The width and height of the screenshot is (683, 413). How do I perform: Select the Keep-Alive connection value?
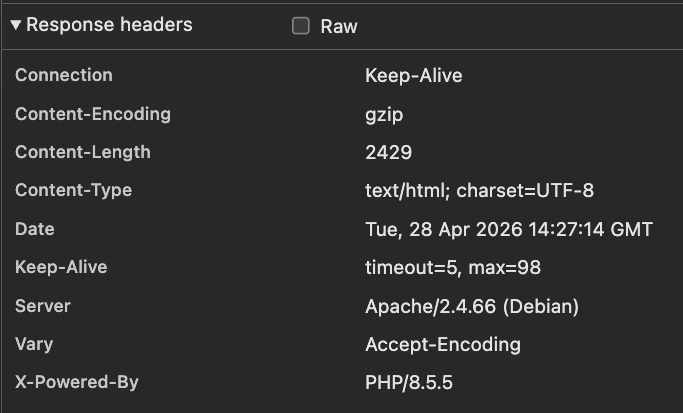[x=414, y=76]
